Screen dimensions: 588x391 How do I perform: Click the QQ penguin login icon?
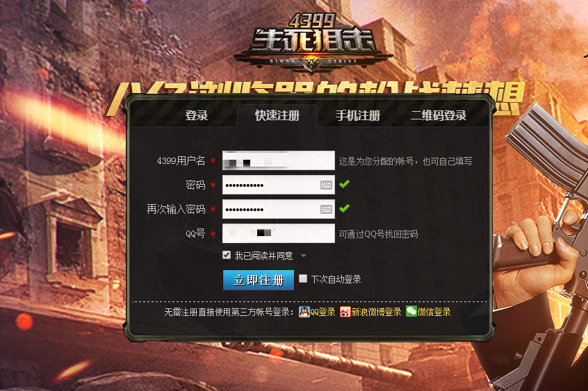click(304, 312)
